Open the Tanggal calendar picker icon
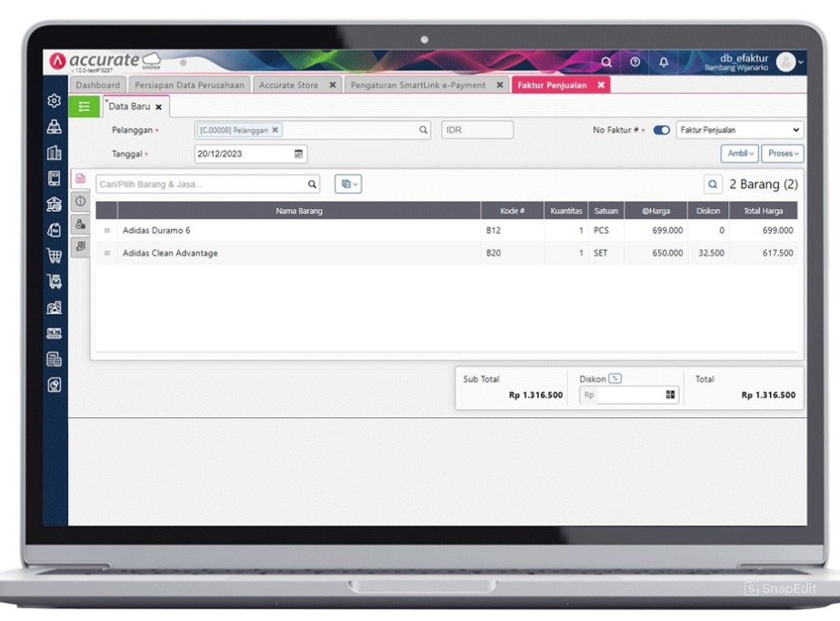 point(298,154)
